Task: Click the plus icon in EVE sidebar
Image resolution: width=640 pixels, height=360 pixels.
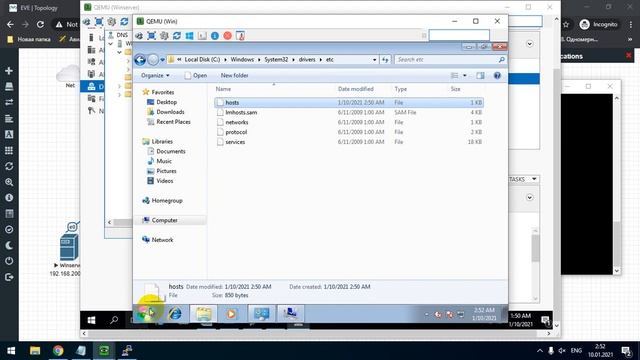Action: (x=9, y=71)
